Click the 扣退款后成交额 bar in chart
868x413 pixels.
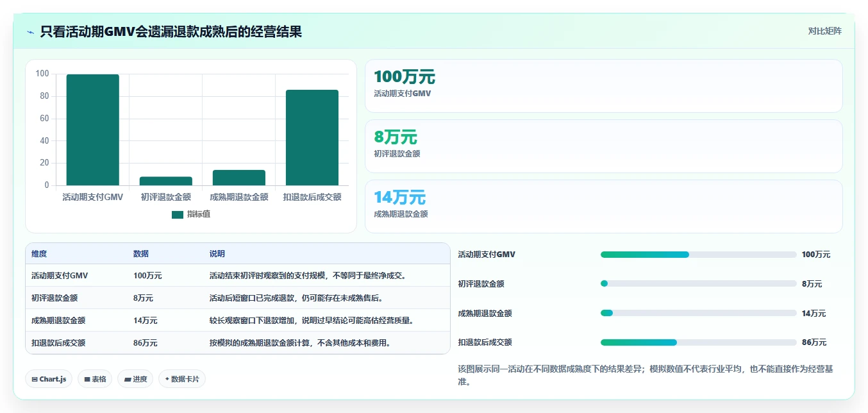312,137
